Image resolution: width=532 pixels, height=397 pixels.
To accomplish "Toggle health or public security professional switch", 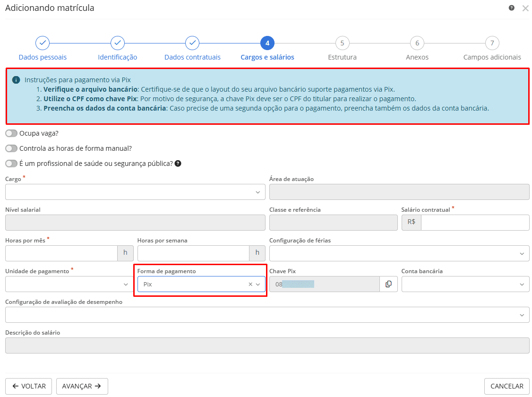I will pos(11,164).
